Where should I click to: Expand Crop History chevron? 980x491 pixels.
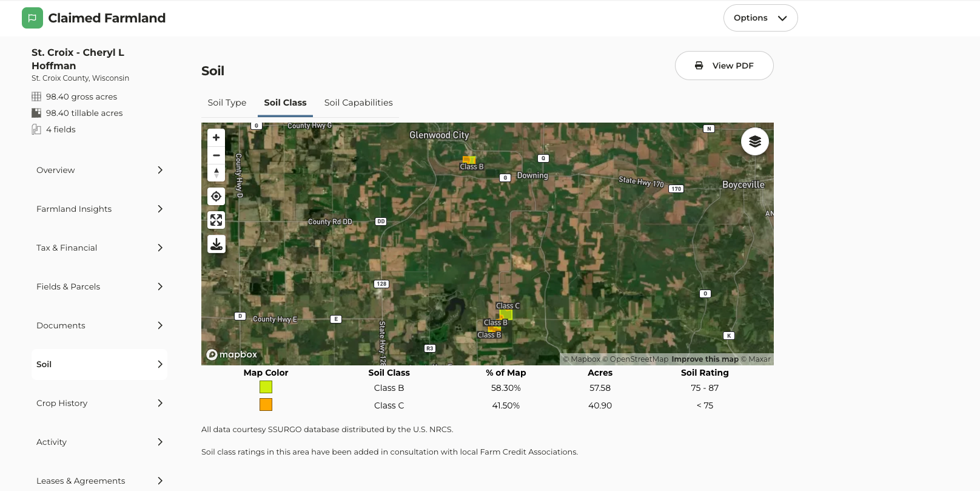tap(160, 403)
